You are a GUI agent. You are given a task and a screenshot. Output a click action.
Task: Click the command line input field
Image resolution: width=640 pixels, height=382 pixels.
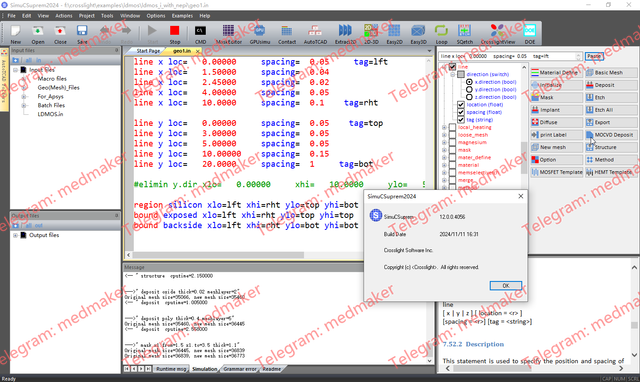(510, 56)
